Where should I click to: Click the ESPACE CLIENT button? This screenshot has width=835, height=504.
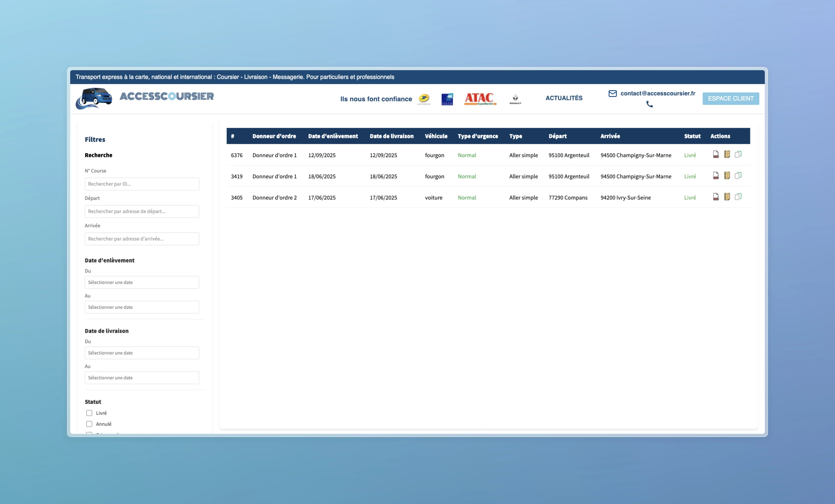731,98
